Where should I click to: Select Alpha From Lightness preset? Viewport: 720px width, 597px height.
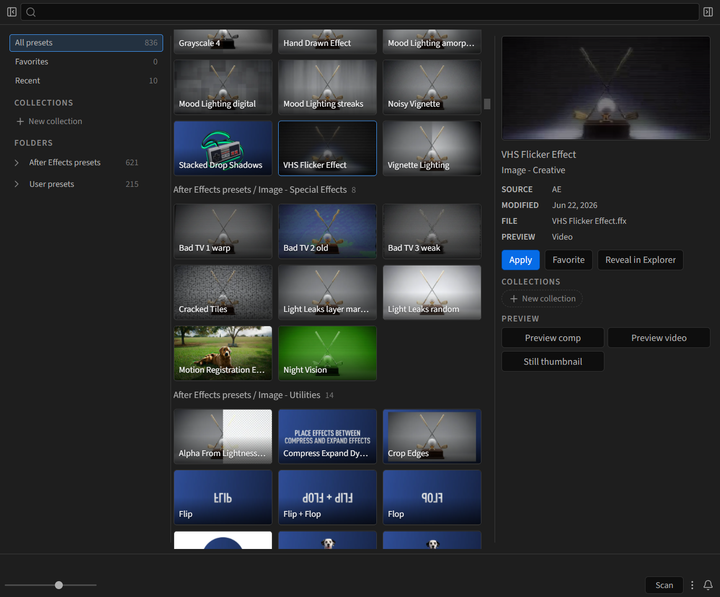pos(223,436)
